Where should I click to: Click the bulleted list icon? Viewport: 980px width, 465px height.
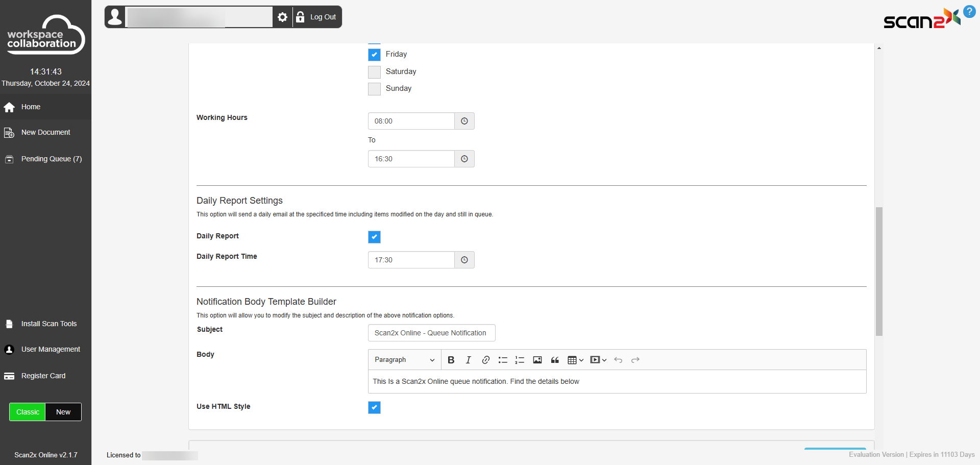point(503,360)
